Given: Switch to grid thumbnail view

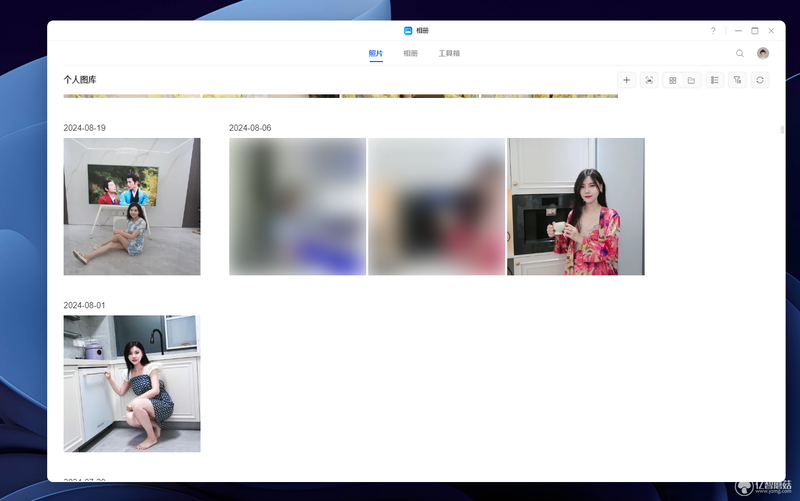Looking at the screenshot, I should click(672, 80).
